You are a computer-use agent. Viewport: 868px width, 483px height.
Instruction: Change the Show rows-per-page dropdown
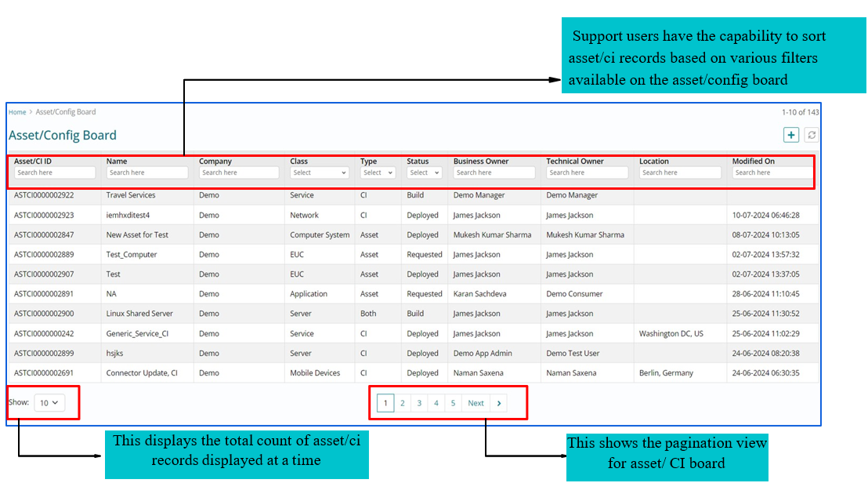pos(49,403)
